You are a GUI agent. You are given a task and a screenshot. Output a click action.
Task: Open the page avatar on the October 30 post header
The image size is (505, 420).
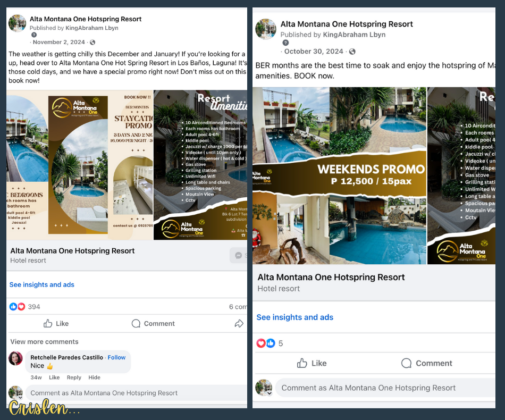pos(266,29)
